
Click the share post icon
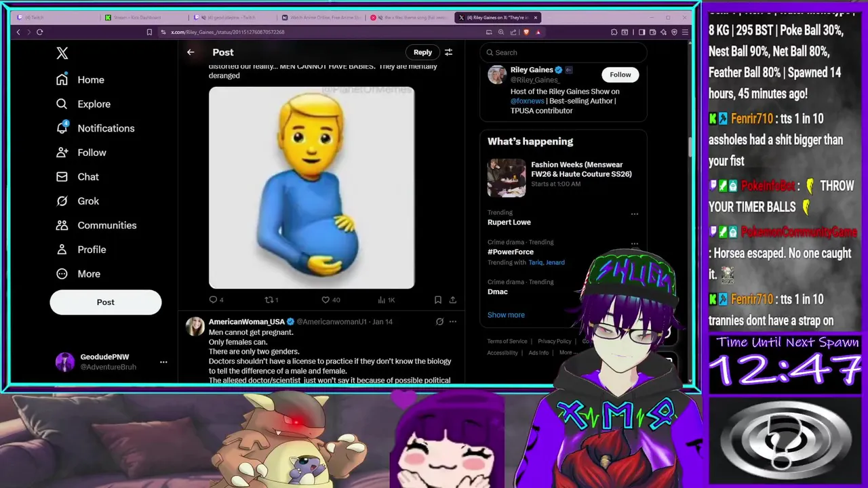pos(453,300)
